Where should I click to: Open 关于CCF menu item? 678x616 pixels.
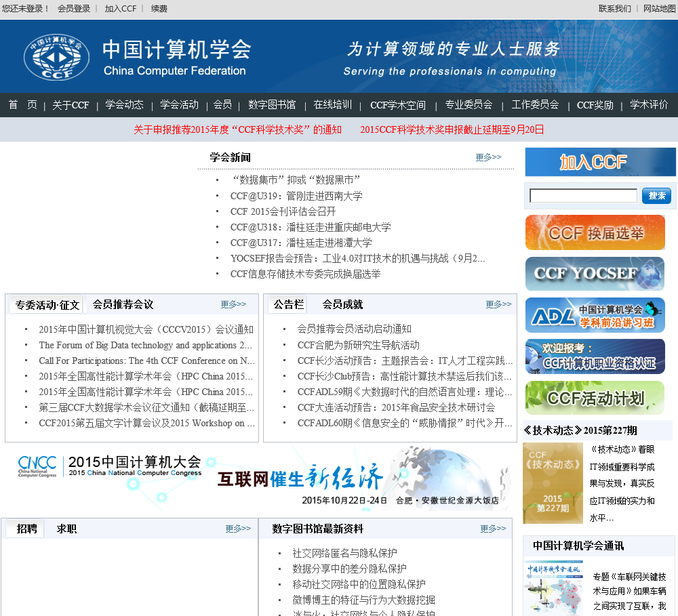[x=71, y=105]
